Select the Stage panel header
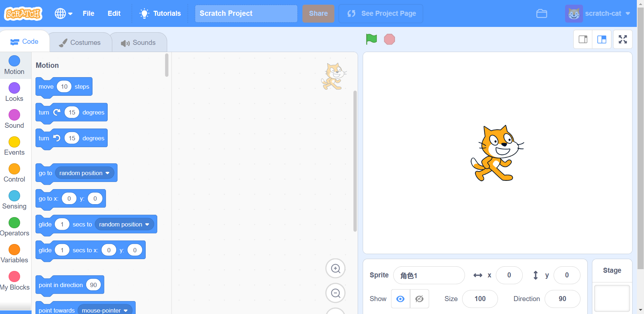The image size is (644, 314). coord(612,271)
